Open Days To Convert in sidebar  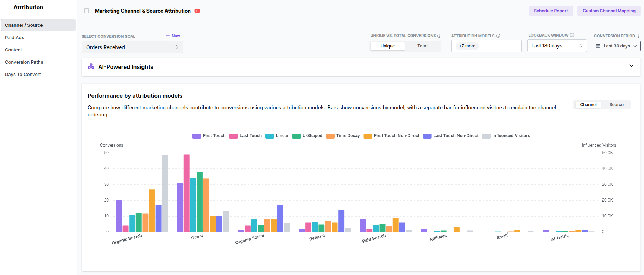38,75
